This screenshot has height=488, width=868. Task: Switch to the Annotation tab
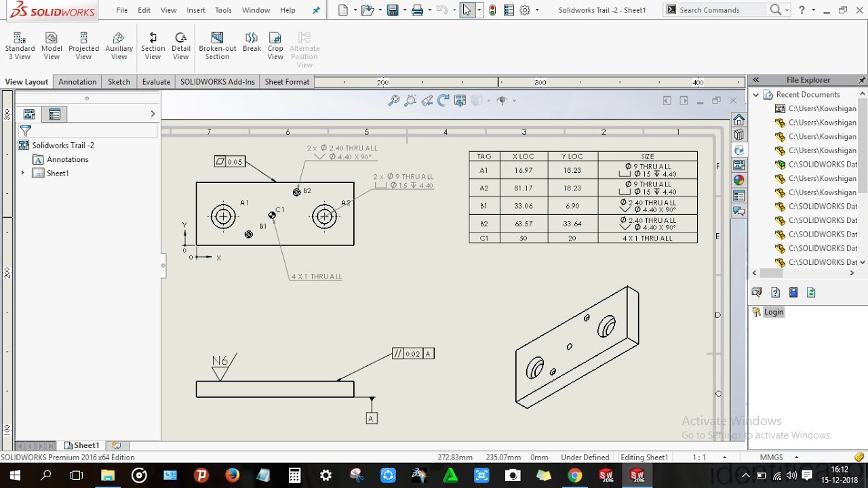[77, 82]
